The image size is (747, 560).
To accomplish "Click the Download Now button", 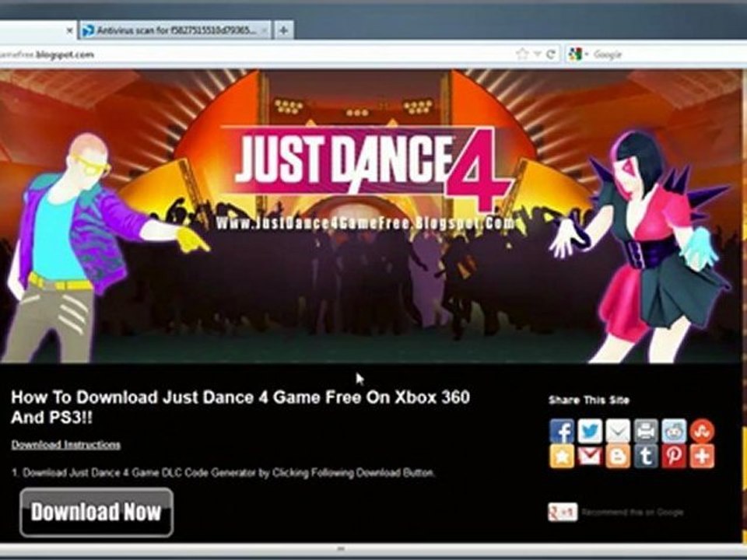I will click(96, 513).
